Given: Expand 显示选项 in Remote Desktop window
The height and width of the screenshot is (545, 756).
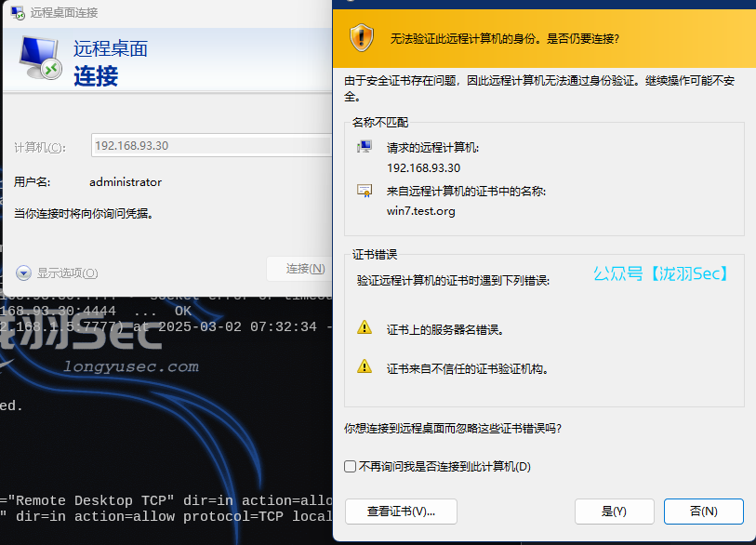Looking at the screenshot, I should (x=24, y=272).
